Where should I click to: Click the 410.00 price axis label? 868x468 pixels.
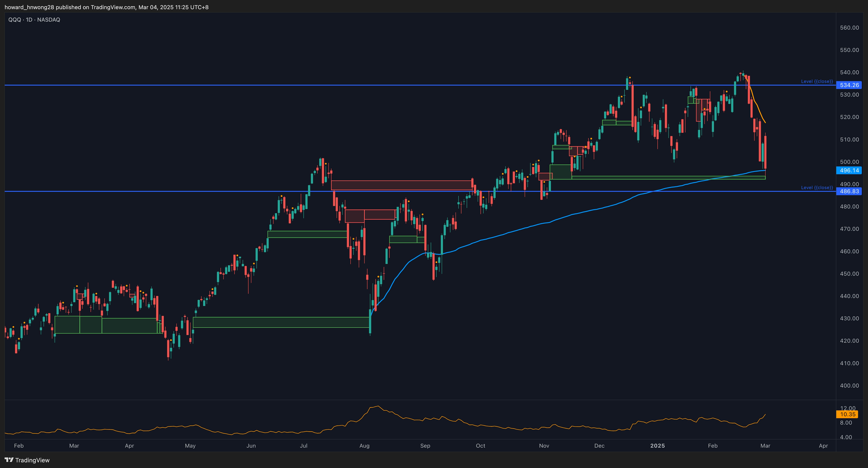point(849,363)
